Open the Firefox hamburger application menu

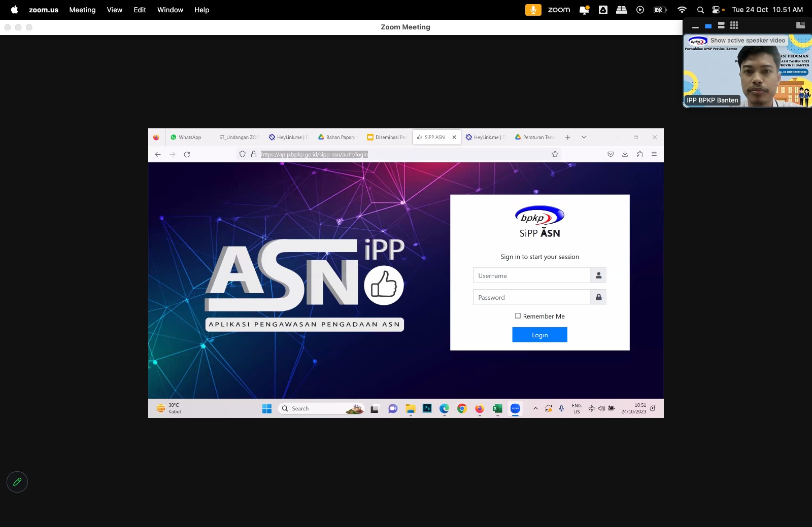tap(654, 154)
